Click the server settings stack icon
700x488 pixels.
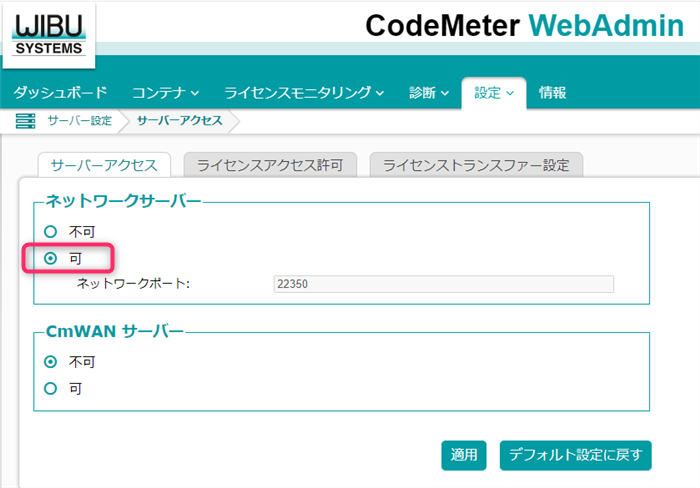coord(25,121)
